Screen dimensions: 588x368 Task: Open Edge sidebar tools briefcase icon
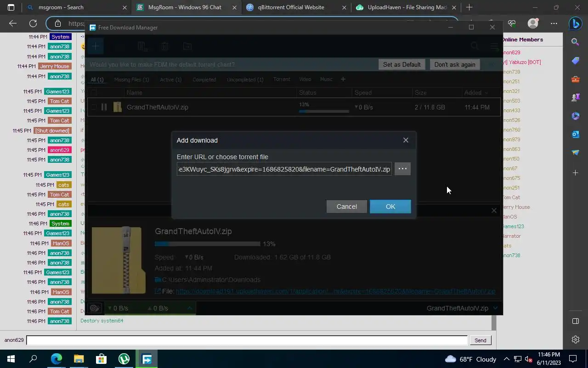575,79
